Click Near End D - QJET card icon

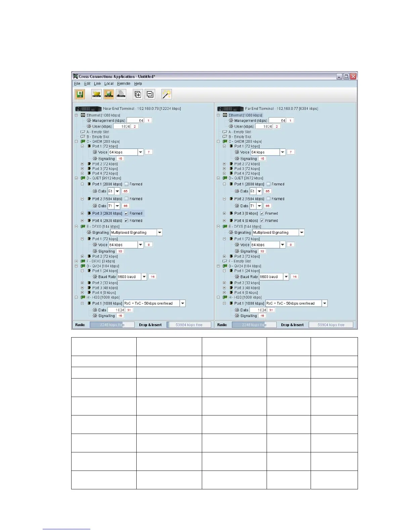pyautogui.click(x=83, y=178)
